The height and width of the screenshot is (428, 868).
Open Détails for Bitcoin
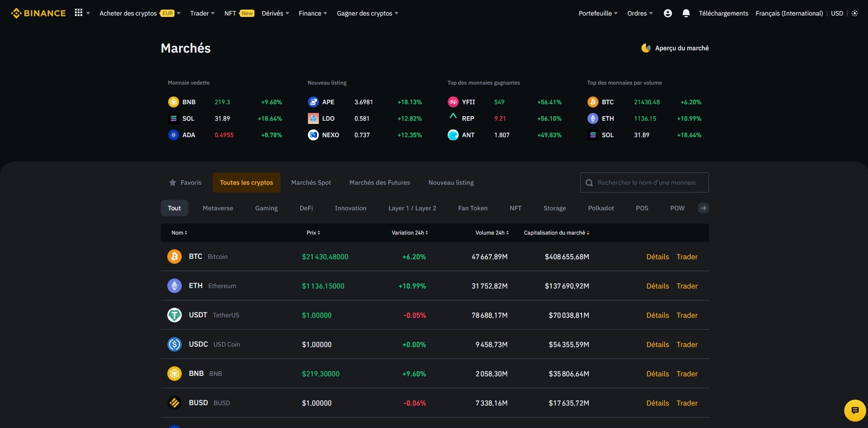(657, 257)
